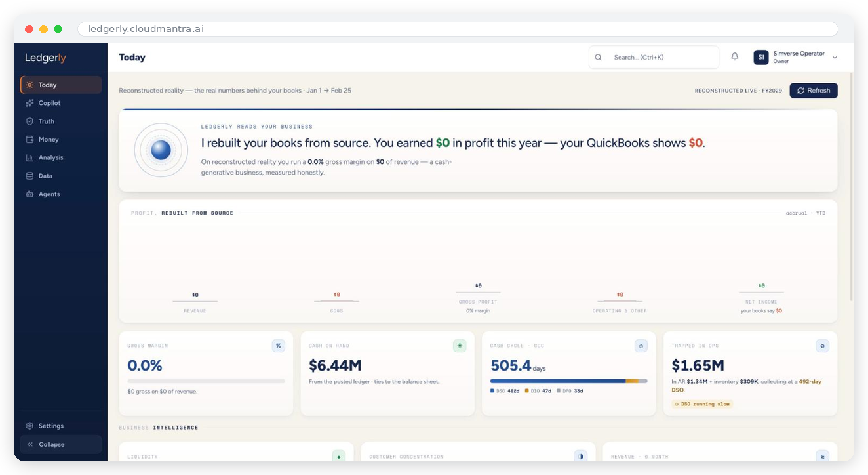Open Copilot from the sidebar
868x475 pixels.
pos(61,103)
